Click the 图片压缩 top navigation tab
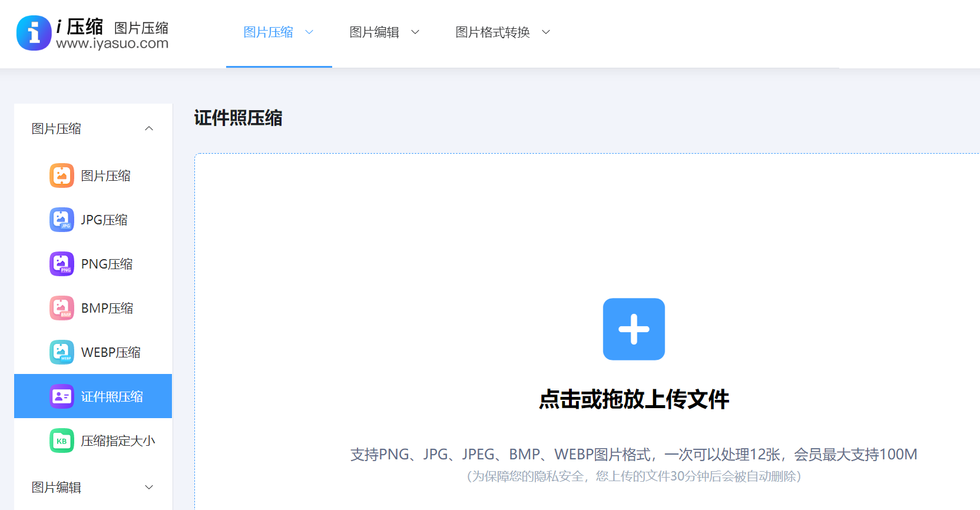 click(269, 32)
